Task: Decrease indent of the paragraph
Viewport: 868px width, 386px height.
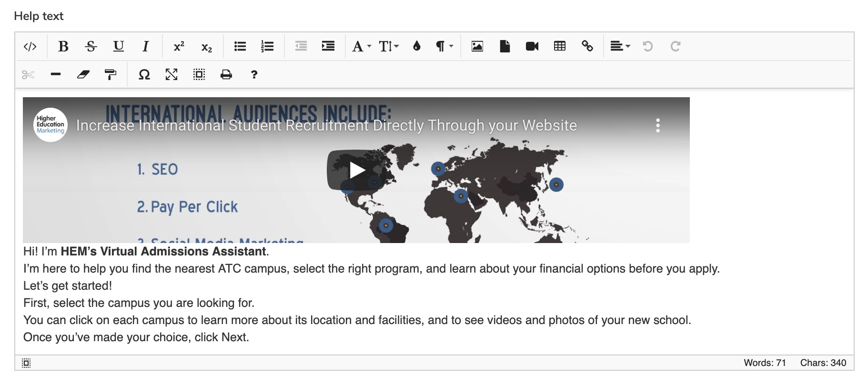Action: (301, 46)
